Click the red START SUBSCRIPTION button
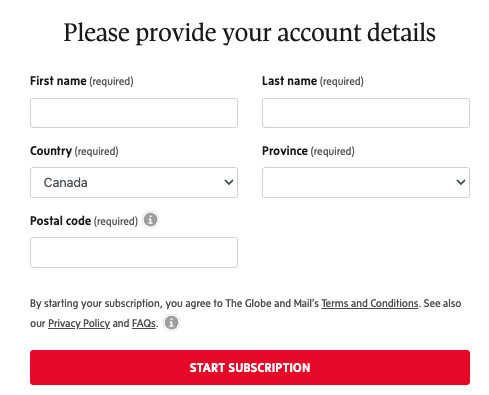 [250, 367]
